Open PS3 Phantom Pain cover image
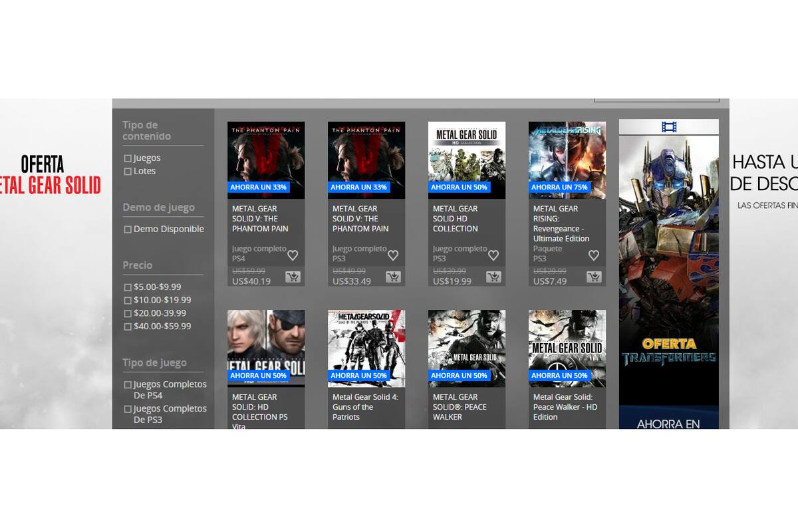Screen dimensions: 798x532 tap(366, 160)
